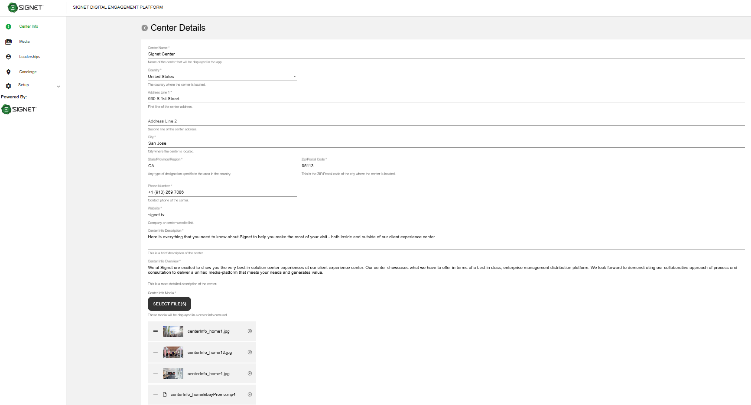
Task: Click the drag handle of fourth media file row
Action: tap(155, 394)
